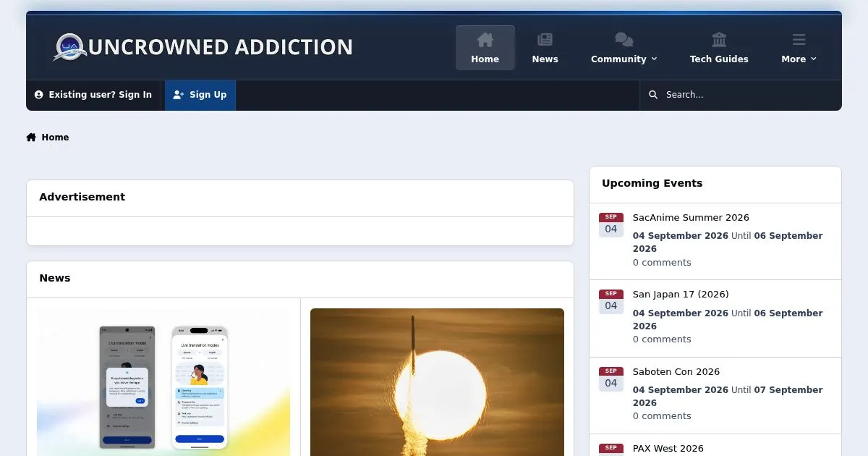Open the rocket launch sun news thumbnail
The height and width of the screenshot is (456, 868).
coord(437,382)
